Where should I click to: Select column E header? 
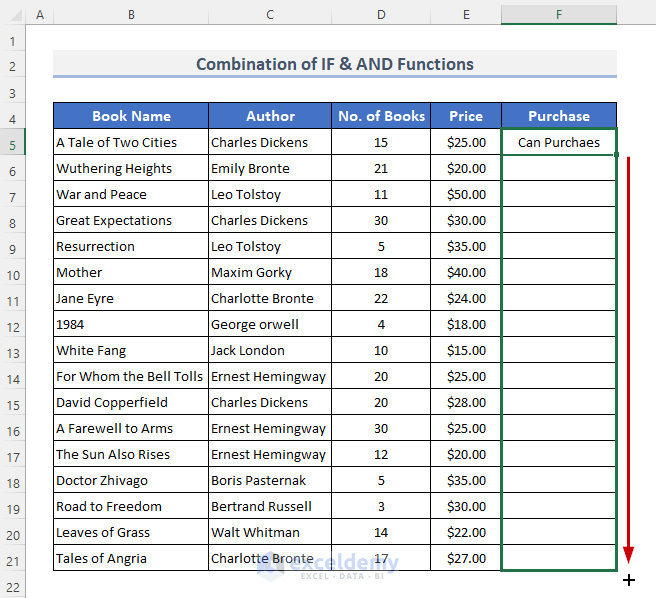466,15
